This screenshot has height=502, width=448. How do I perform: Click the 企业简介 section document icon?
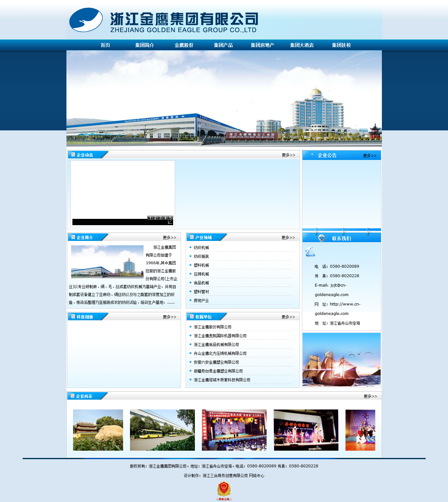(73, 237)
